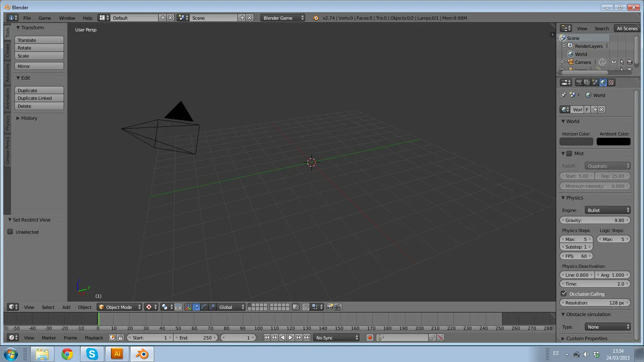Image resolution: width=644 pixels, height=362 pixels.
Task: Enable the Mist checkbox
Action: click(x=569, y=153)
